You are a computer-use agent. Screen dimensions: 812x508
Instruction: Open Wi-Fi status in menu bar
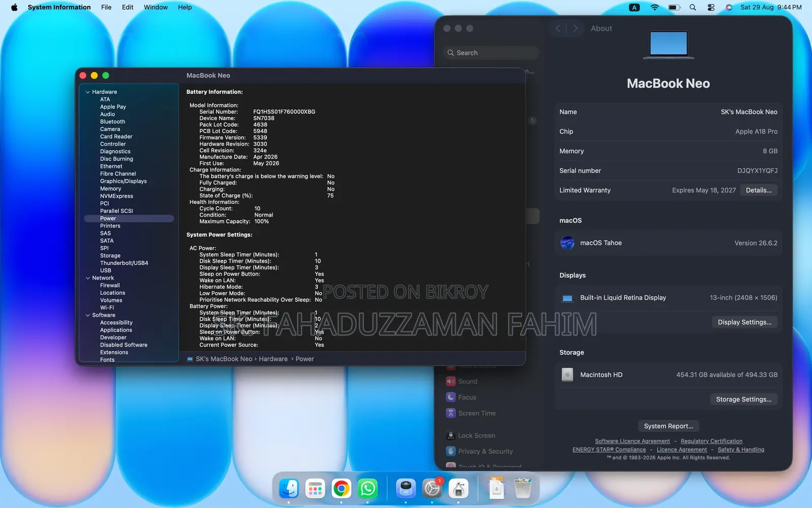tap(655, 7)
